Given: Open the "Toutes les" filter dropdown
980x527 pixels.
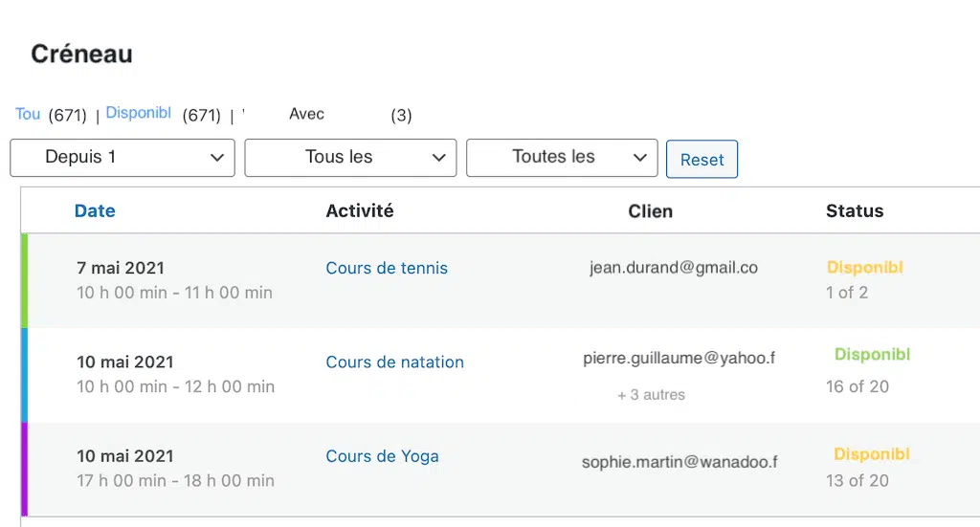Looking at the screenshot, I should click(562, 158).
